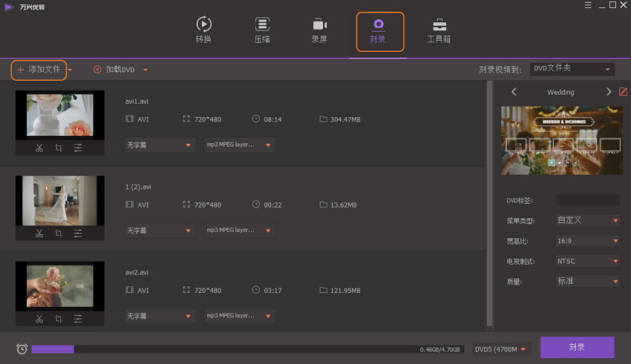The height and width of the screenshot is (364, 631).
Task: Click the avi1.avi file name
Action: (137, 102)
